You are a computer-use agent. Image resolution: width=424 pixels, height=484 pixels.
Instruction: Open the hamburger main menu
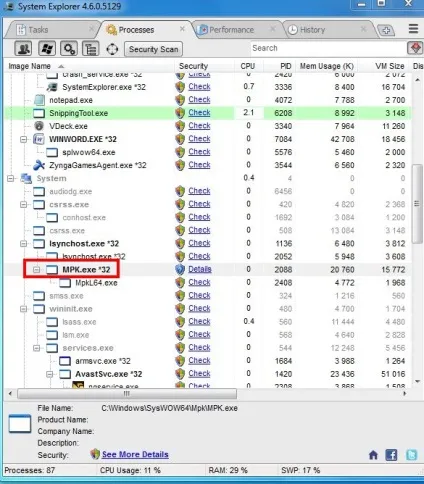coord(413,29)
